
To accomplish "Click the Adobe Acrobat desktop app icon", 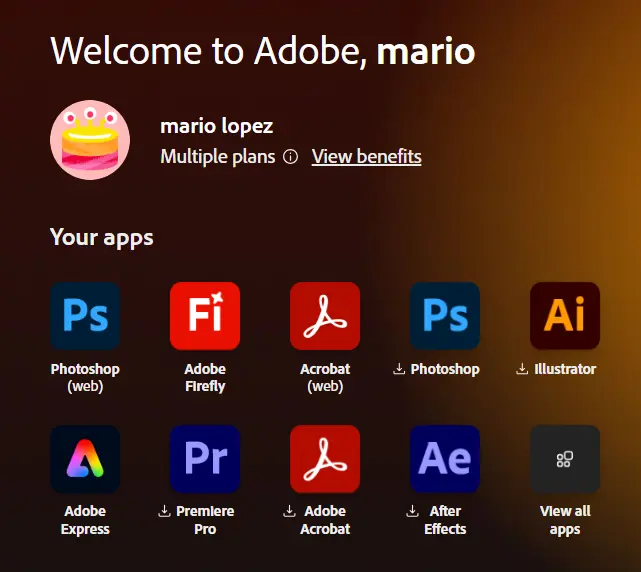I will click(325, 459).
